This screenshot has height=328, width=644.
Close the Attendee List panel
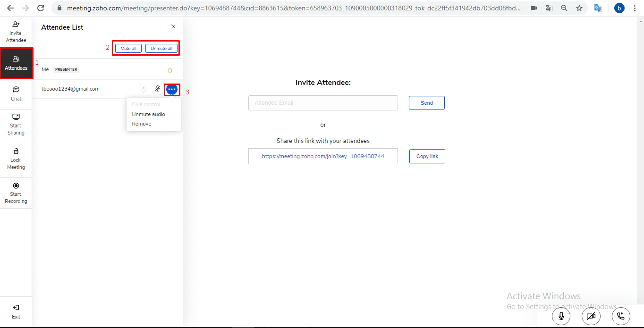pyautogui.click(x=173, y=27)
